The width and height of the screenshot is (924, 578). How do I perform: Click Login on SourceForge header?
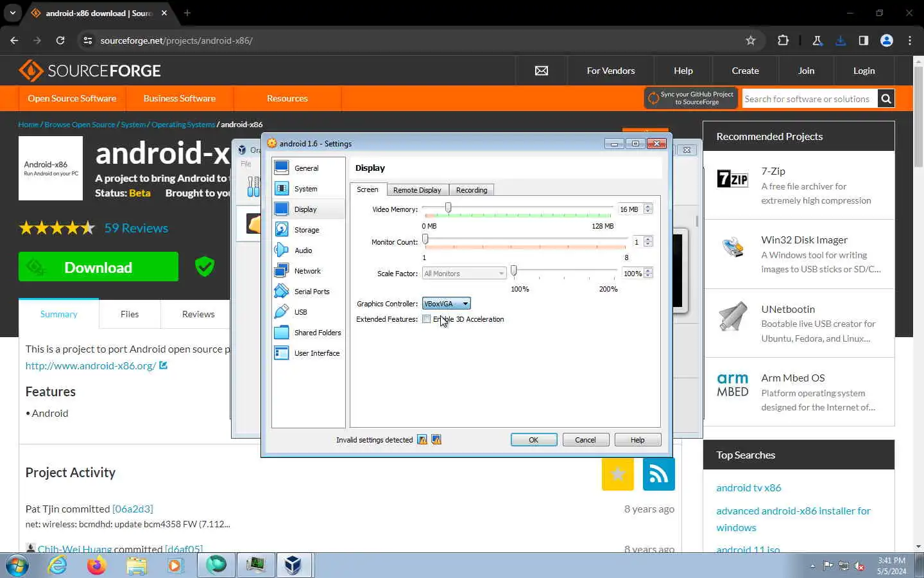(864, 71)
